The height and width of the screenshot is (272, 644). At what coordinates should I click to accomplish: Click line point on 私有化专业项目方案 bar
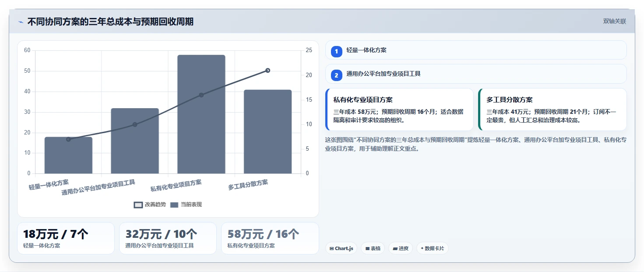(x=201, y=95)
